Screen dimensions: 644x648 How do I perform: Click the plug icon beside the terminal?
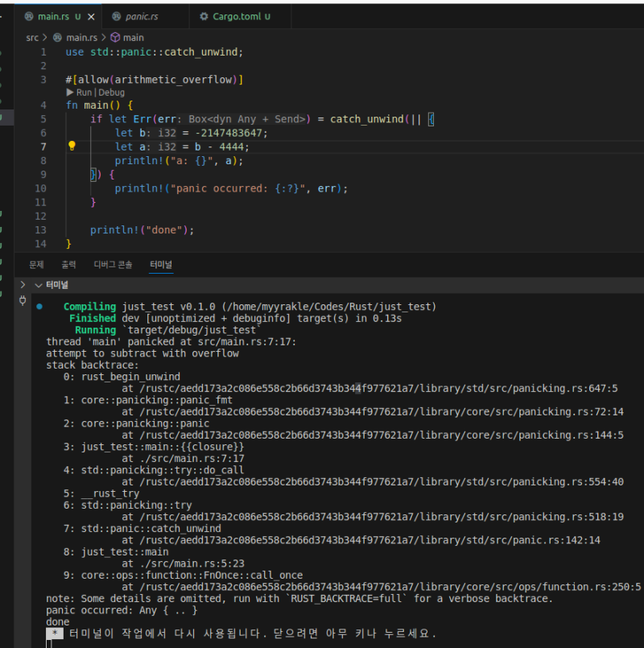coord(22,301)
